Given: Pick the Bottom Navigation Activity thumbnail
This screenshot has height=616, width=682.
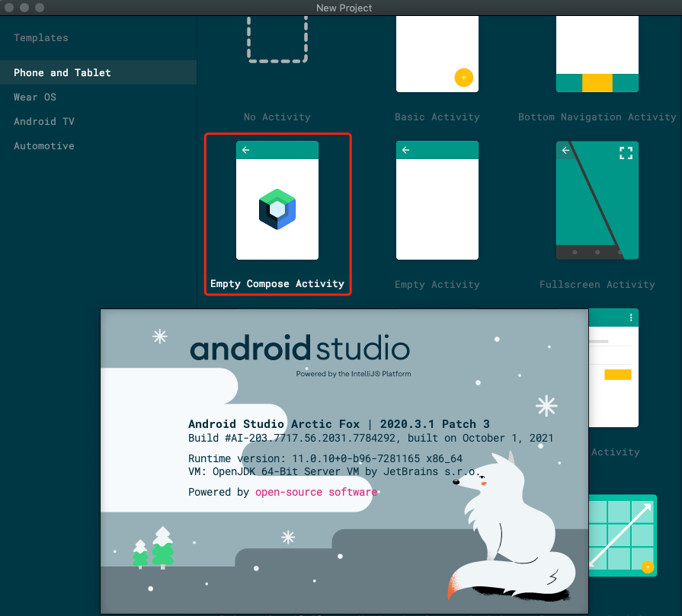Looking at the screenshot, I should [597, 54].
